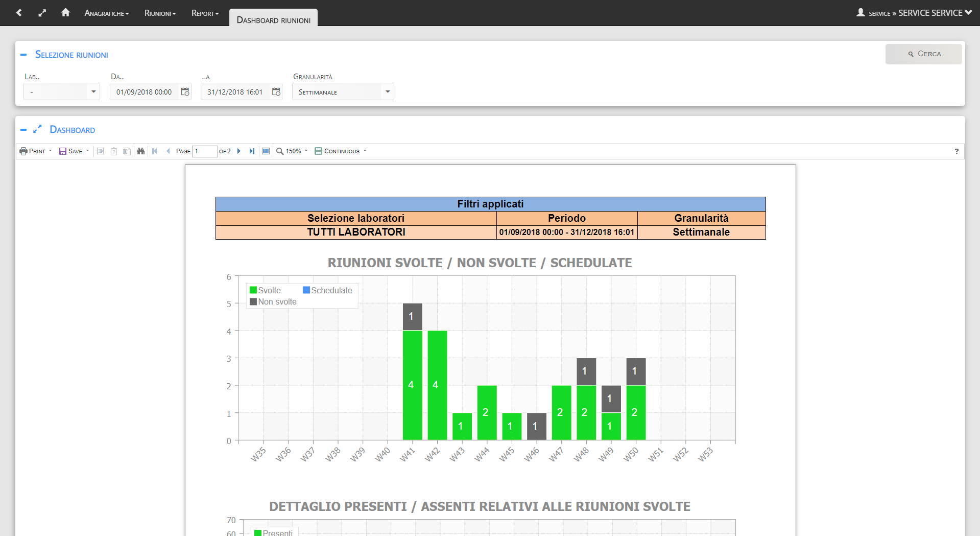
Task: Click the Riunioni Svolte chart title
Action: tap(480, 263)
